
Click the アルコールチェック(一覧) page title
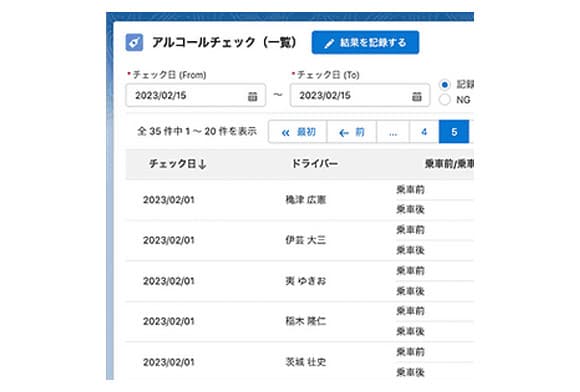click(x=224, y=42)
